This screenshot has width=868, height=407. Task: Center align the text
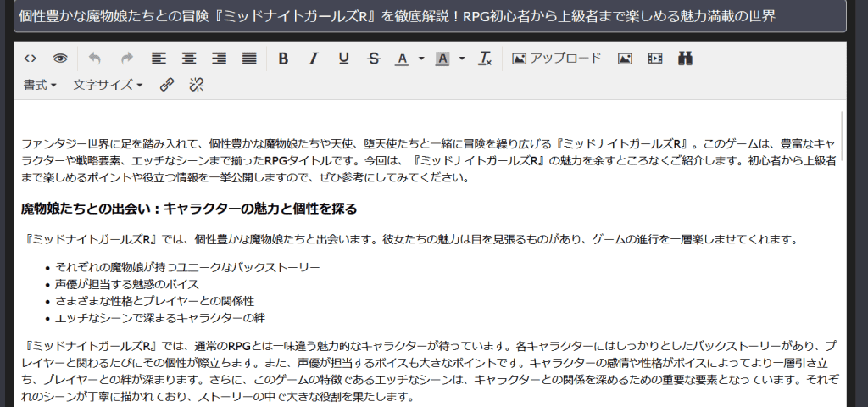pos(189,59)
